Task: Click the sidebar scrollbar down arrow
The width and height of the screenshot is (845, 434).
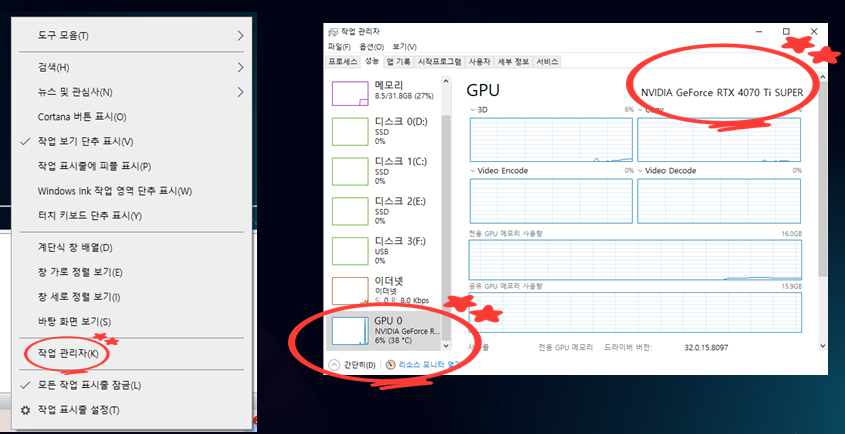Action: click(446, 345)
